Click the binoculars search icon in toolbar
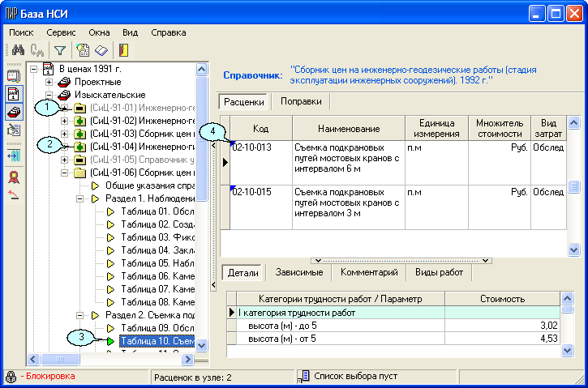Screen dimensions: 588x388 click(16, 50)
